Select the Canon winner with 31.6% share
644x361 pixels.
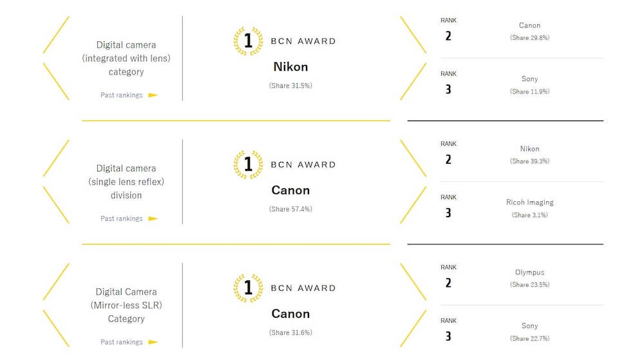tap(290, 314)
